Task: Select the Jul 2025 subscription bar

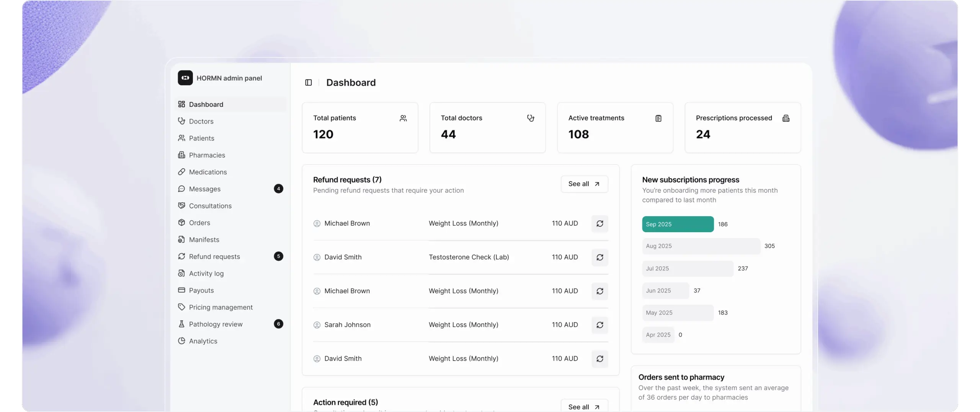Action: [688, 269]
